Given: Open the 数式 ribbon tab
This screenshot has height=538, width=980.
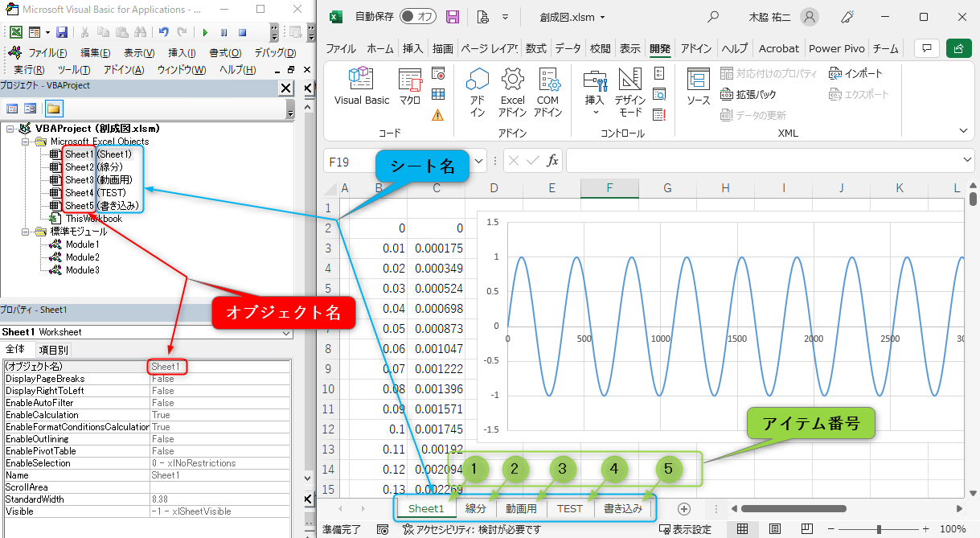Looking at the screenshot, I should point(535,48).
